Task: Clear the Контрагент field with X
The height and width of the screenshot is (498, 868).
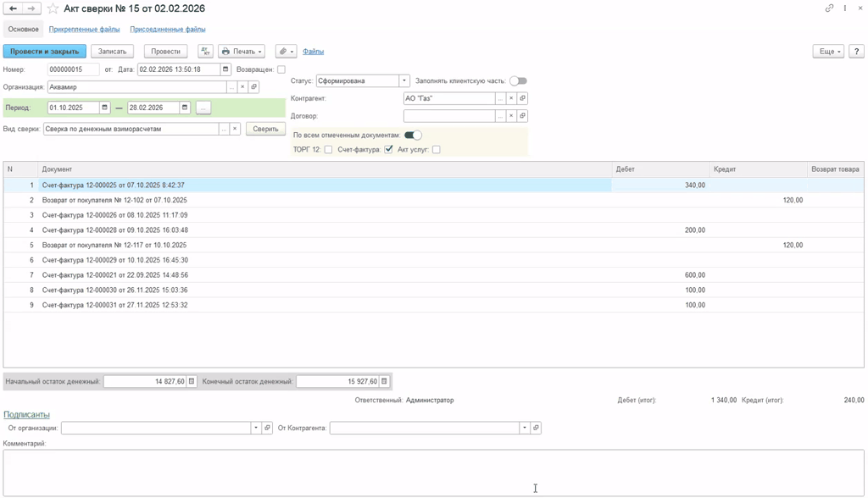Action: (511, 98)
